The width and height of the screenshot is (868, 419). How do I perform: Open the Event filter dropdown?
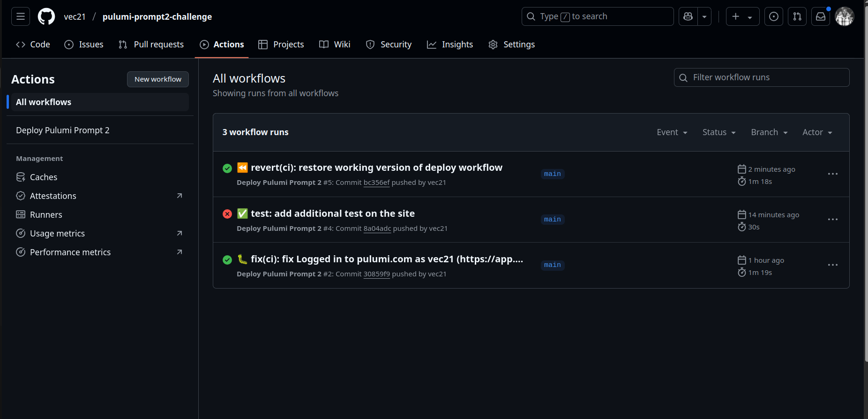pos(672,132)
